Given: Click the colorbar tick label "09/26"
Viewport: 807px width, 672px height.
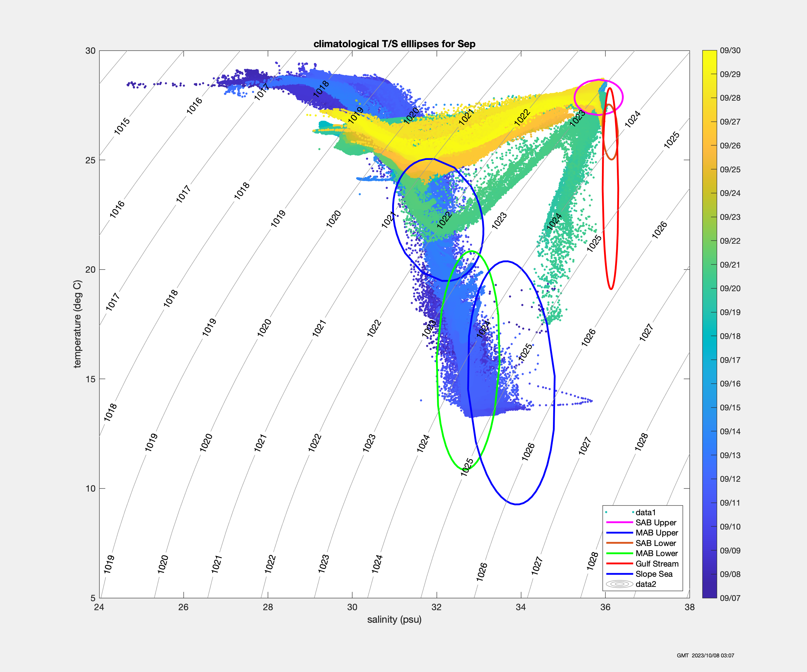Looking at the screenshot, I should [730, 146].
